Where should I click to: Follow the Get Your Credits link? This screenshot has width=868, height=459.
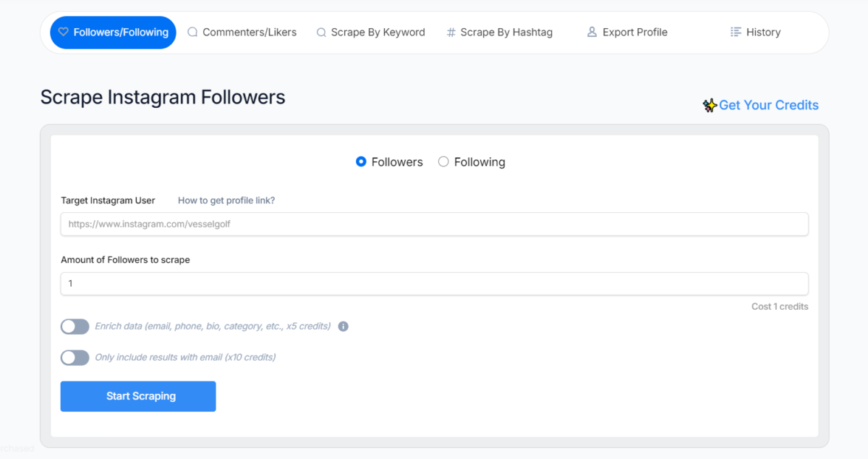tap(768, 105)
